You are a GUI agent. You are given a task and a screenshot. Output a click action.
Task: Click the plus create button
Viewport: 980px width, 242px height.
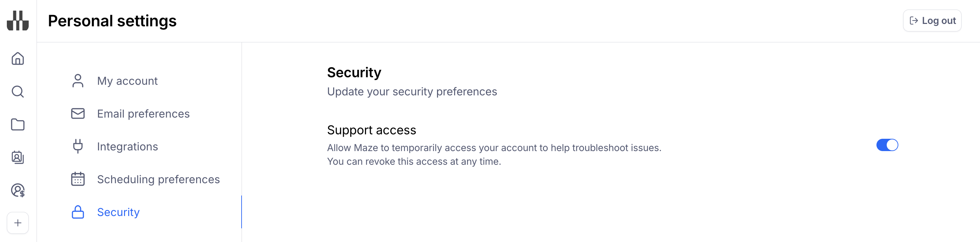[18, 223]
